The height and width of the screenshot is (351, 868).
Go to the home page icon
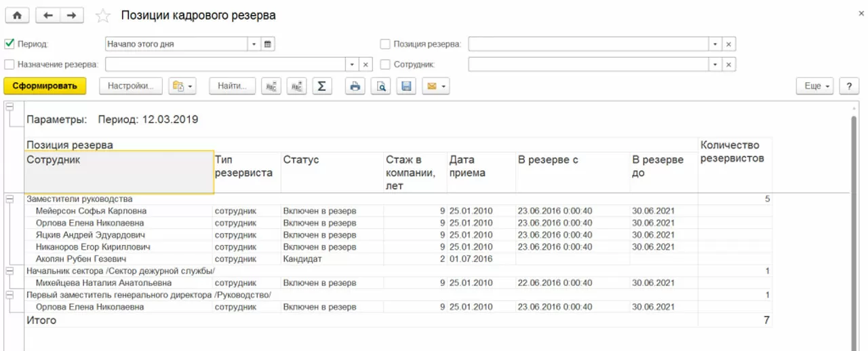(18, 16)
